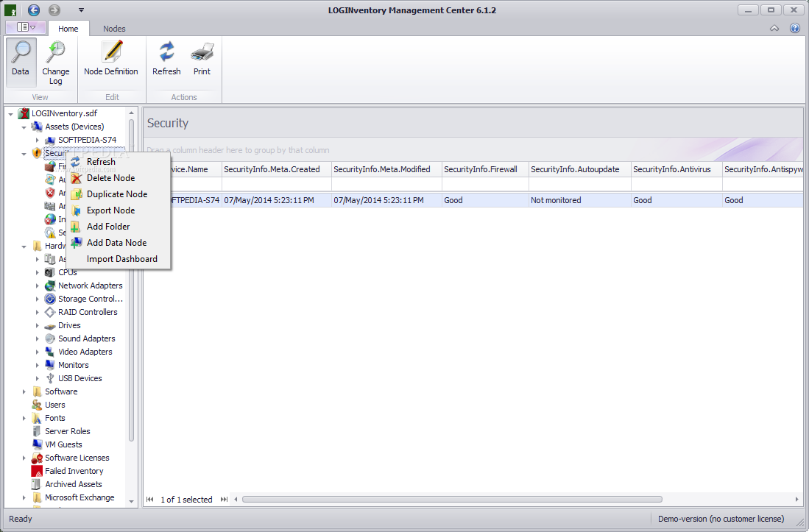This screenshot has height=532, width=809.
Task: Switch to the Home tab
Action: 68,29
